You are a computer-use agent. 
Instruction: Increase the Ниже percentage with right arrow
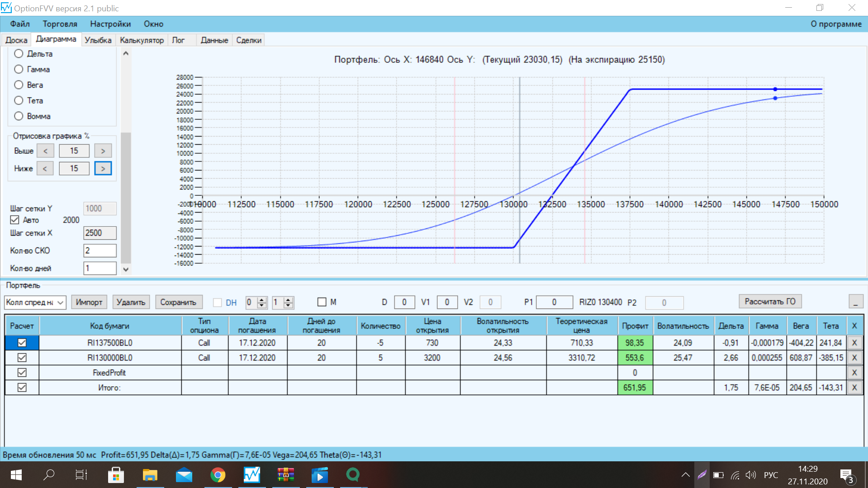pyautogui.click(x=103, y=169)
